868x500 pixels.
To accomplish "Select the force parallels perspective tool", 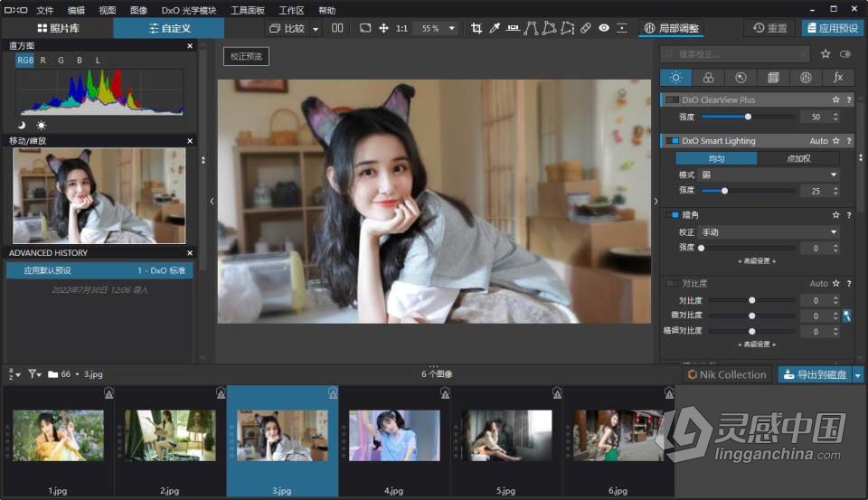I will [531, 28].
